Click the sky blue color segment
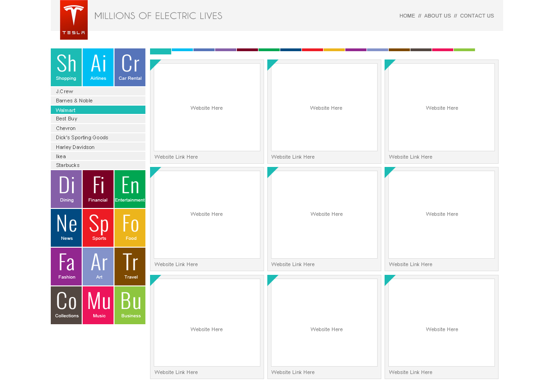 point(182,50)
